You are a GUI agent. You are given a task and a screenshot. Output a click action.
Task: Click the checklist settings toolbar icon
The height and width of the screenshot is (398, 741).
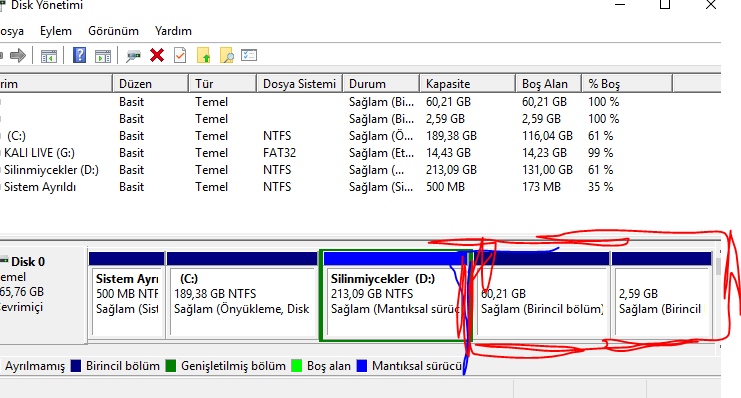[249, 55]
